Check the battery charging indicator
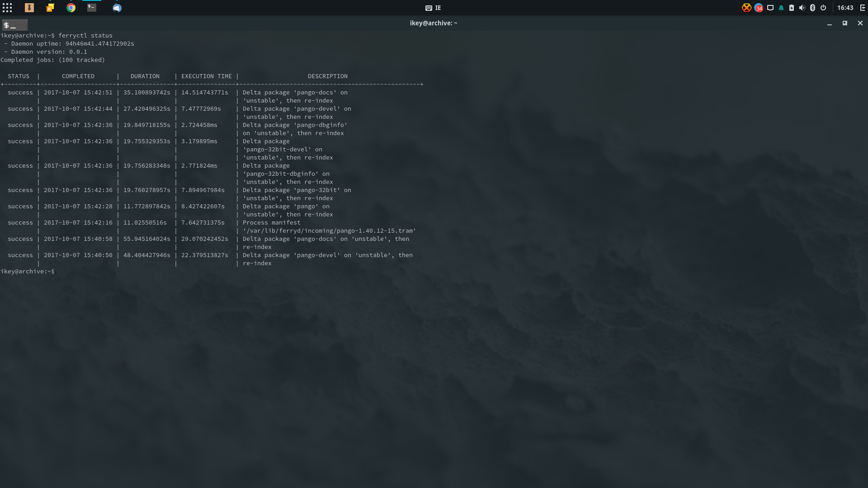 pyautogui.click(x=792, y=8)
